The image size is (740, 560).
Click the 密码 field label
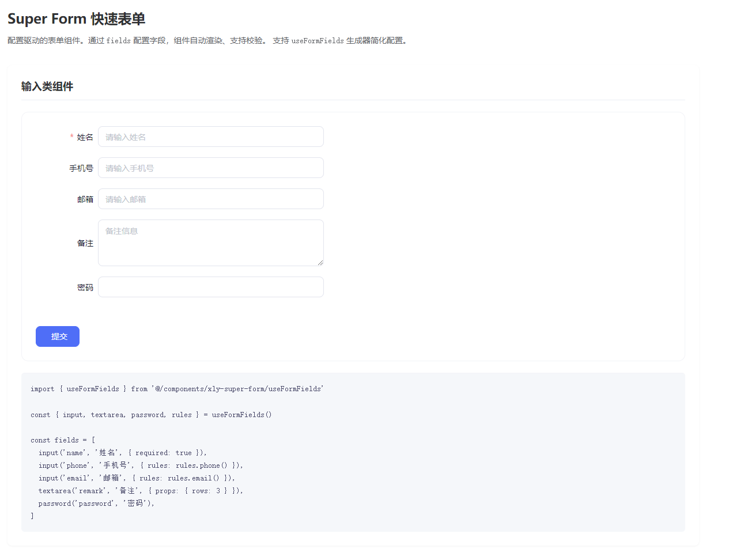pyautogui.click(x=85, y=287)
